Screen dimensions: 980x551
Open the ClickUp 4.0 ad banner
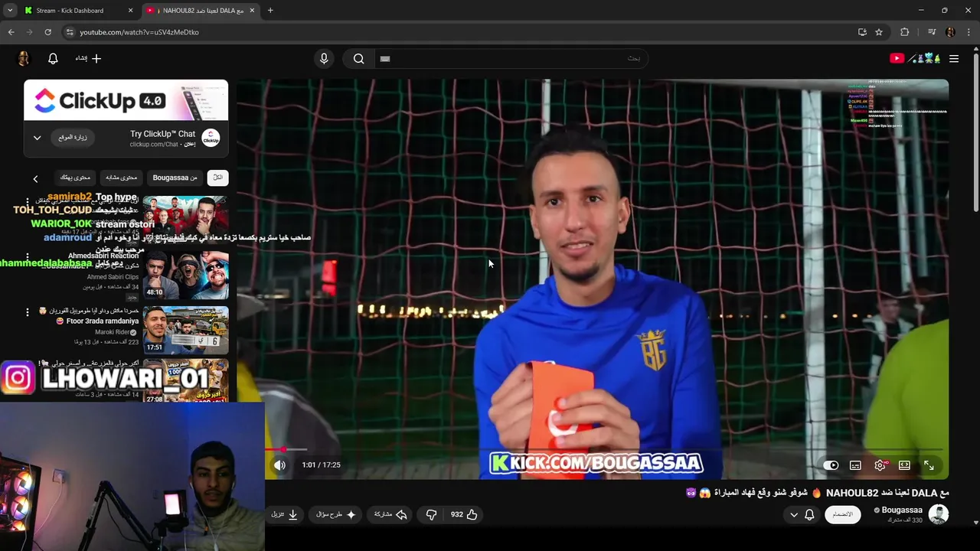click(126, 100)
